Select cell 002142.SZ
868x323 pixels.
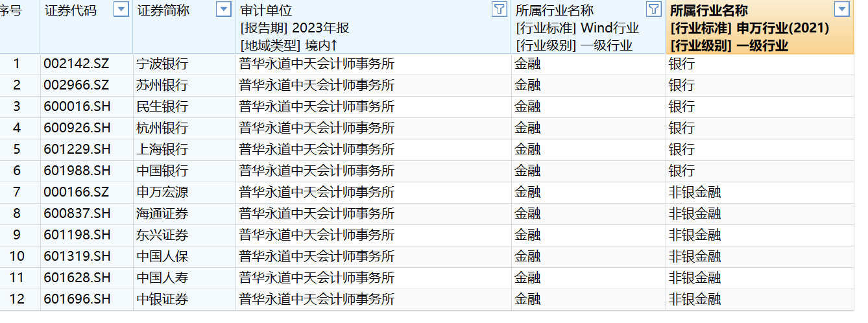pos(86,64)
